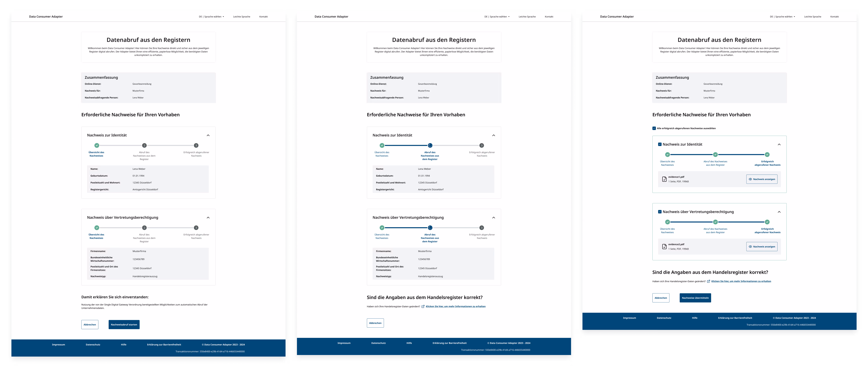Click external-link icon on the middle screen
The width and height of the screenshot is (868, 368).
pos(423,306)
